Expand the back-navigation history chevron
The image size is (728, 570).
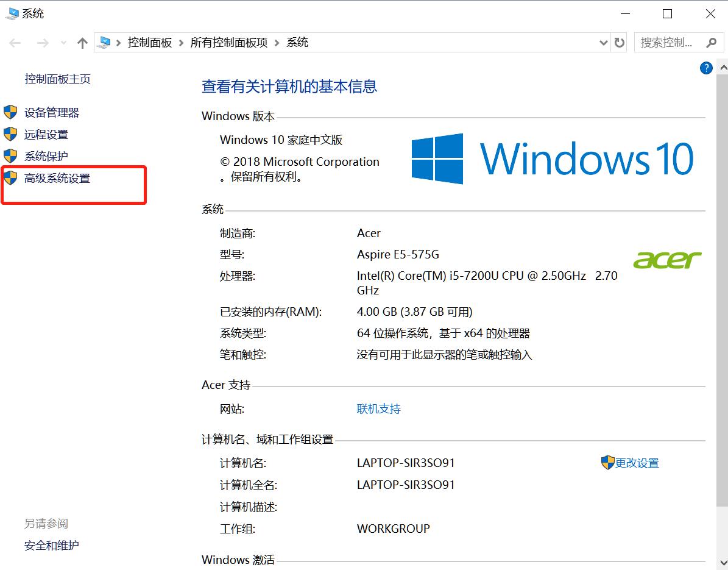coord(63,43)
